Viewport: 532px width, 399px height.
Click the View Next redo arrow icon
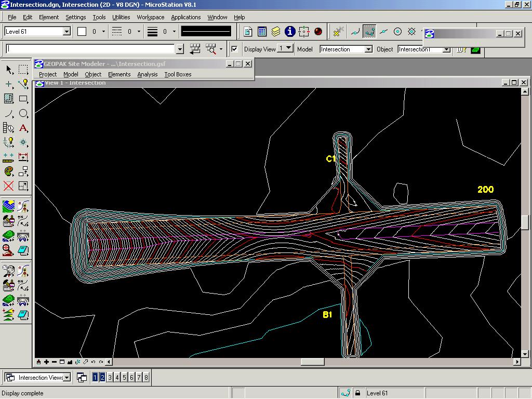coord(101,362)
